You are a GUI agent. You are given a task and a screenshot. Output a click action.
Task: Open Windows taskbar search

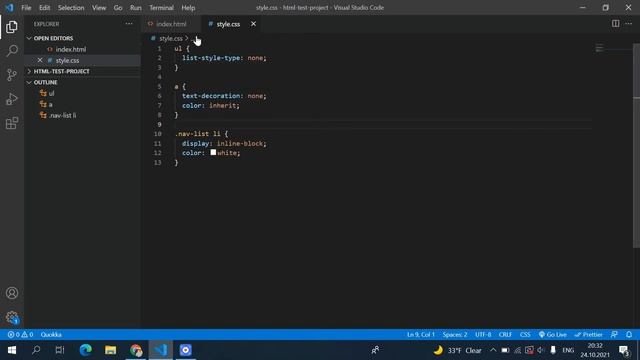point(36,350)
